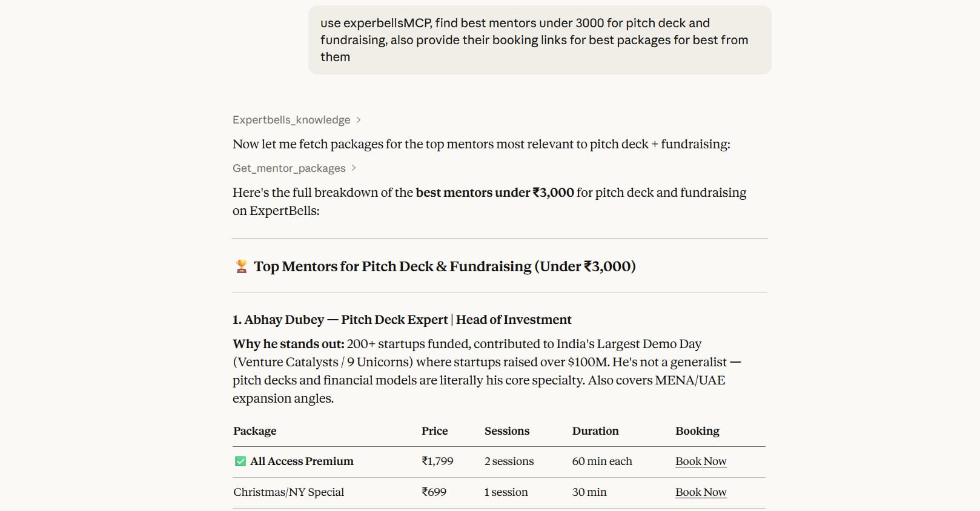This screenshot has height=511, width=980.
Task: Click the Booking column header
Action: (697, 431)
